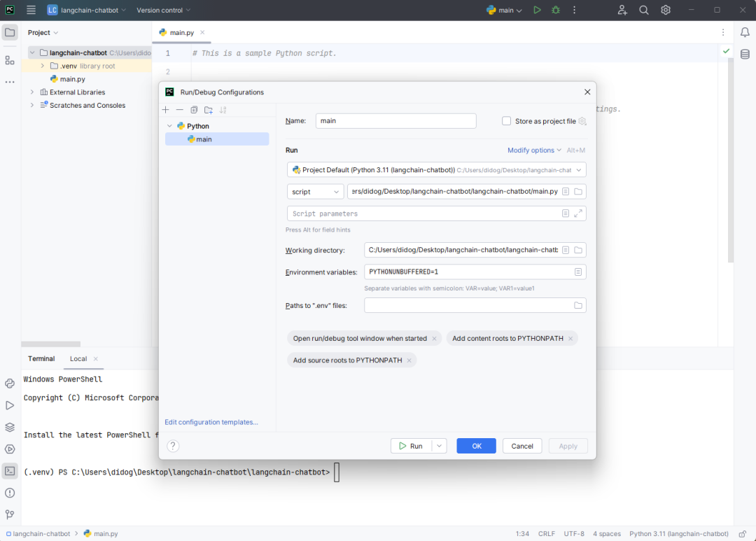The width and height of the screenshot is (756, 541).
Task: Select the Terminal tool window icon
Action: click(x=10, y=471)
